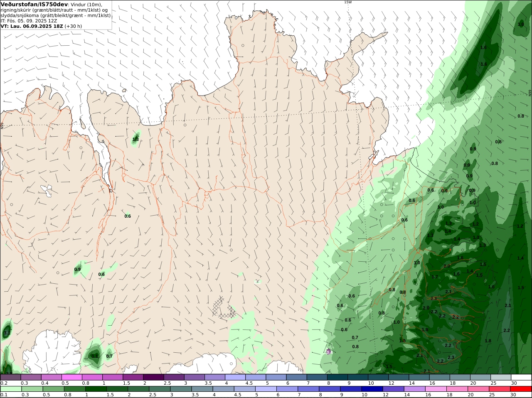Click the '3.1' rainfall value near the left edge
Viewport: 532px width, 398px height.
(7, 333)
